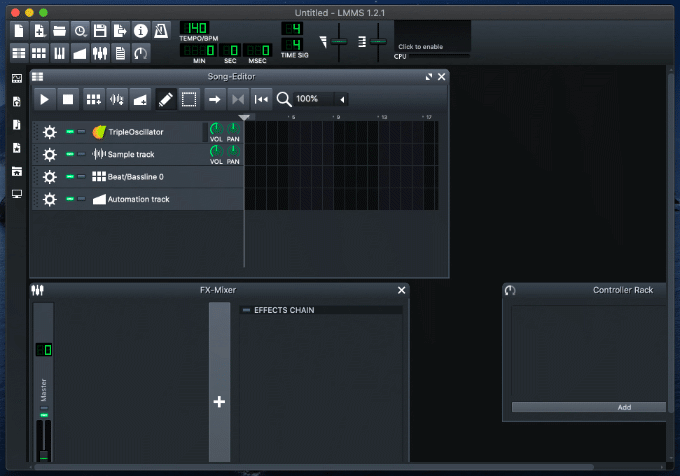This screenshot has width=680, height=476.
Task: Click Sample track VOL knob
Action: coord(216,151)
